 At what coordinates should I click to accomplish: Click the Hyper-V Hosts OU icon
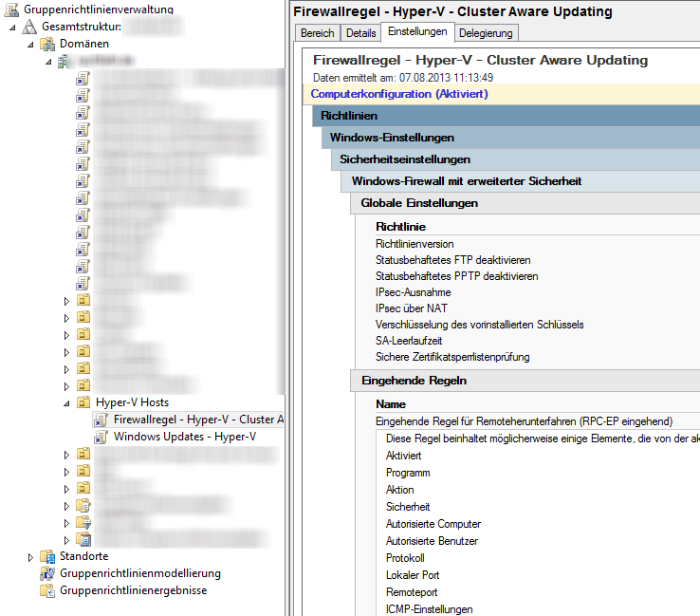click(83, 402)
